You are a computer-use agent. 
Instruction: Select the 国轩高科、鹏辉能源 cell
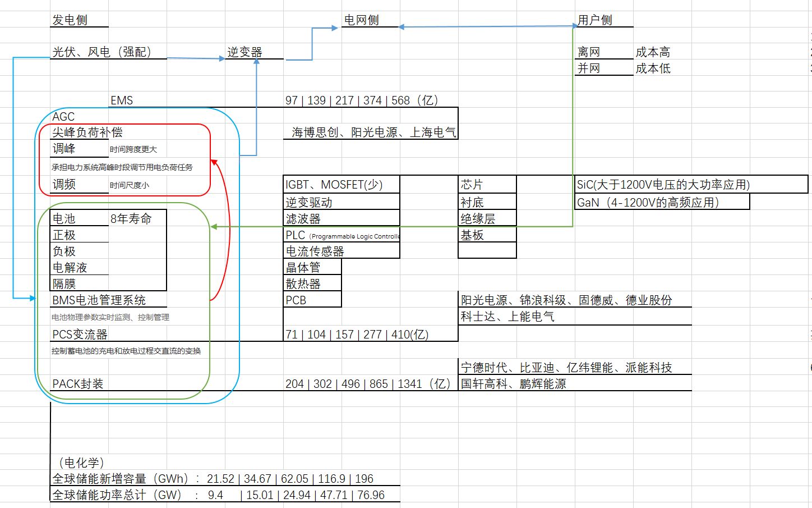coord(514,384)
